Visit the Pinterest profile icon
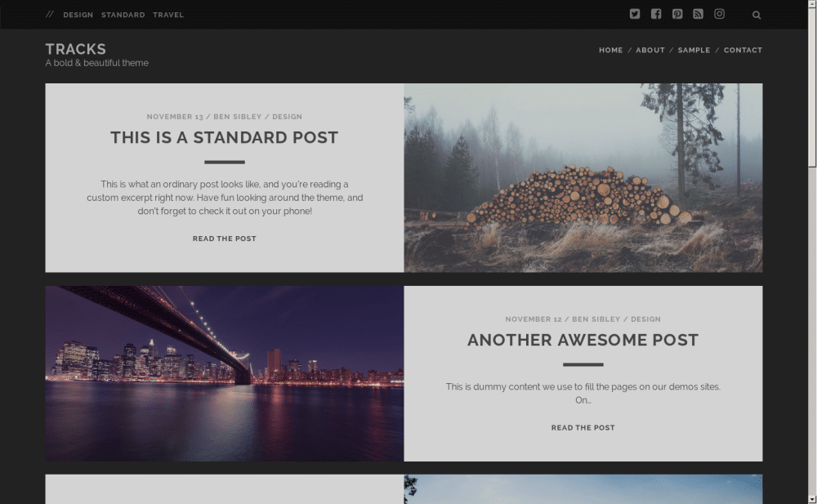This screenshot has height=504, width=817. coord(677,14)
